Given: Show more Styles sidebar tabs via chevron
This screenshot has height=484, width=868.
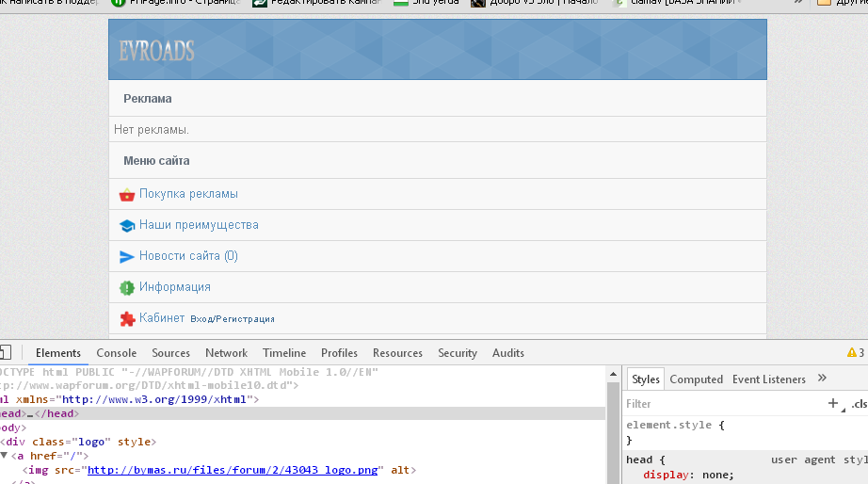Looking at the screenshot, I should click(822, 379).
